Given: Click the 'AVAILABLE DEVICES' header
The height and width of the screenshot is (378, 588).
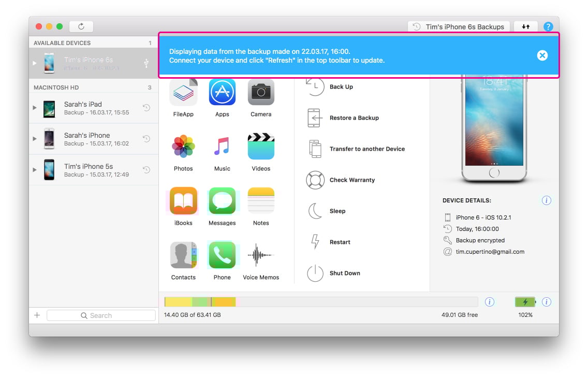Looking at the screenshot, I should (62, 43).
